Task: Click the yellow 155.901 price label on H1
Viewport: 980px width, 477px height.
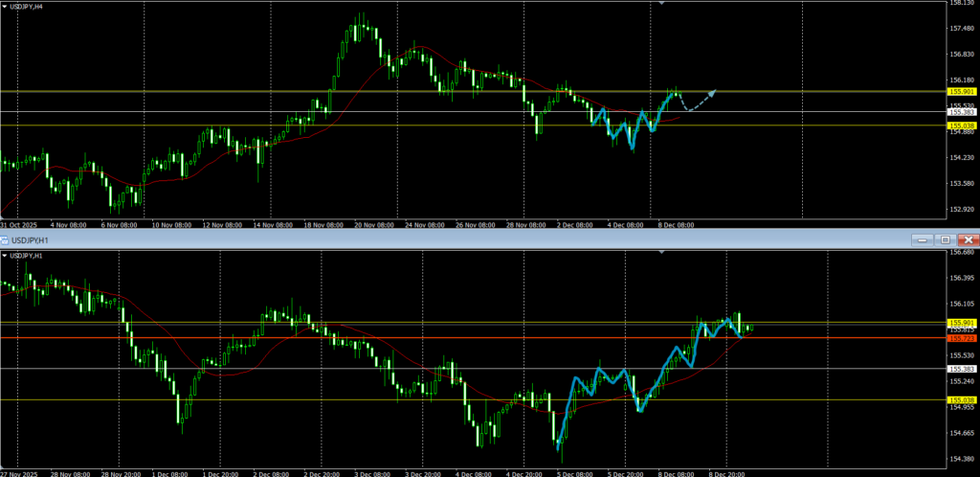Action: tap(961, 322)
